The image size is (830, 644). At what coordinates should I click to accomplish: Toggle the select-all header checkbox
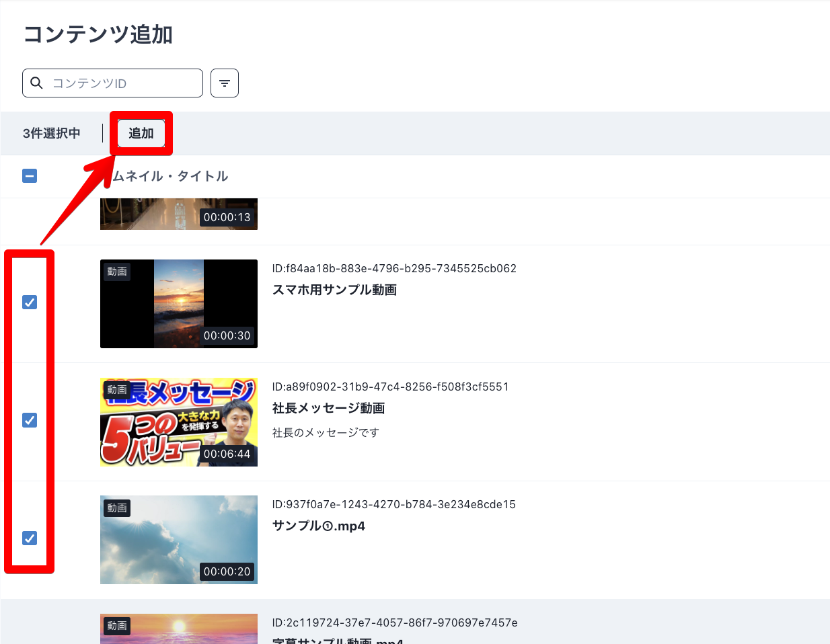click(x=29, y=175)
